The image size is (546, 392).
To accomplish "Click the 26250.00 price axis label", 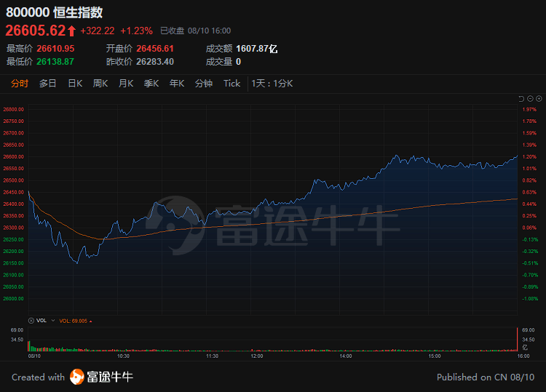I will click(x=14, y=240).
